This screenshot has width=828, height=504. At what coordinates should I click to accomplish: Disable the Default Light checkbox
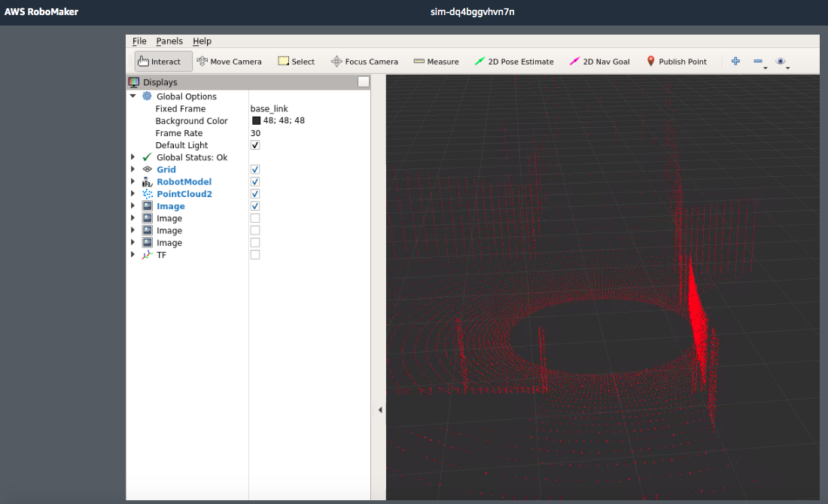pos(255,145)
